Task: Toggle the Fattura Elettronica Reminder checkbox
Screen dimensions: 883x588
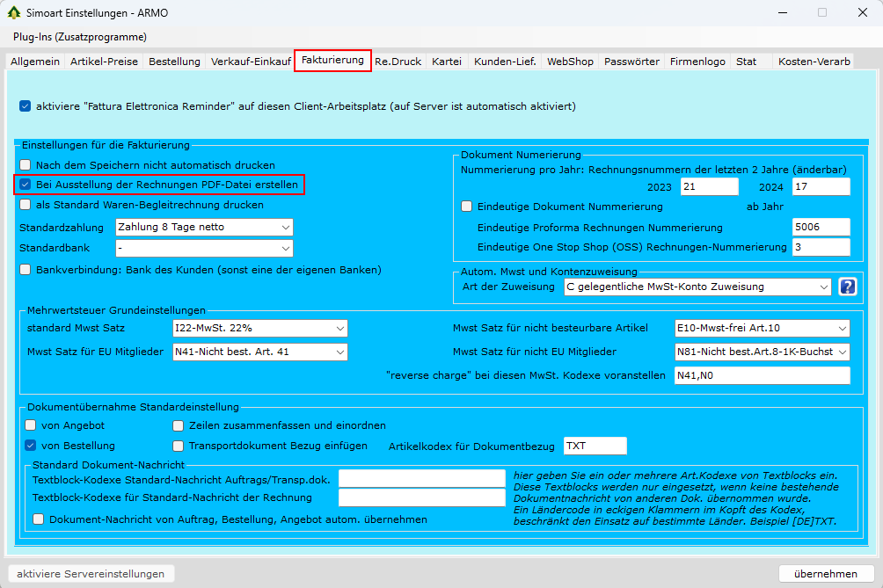Action: point(25,106)
